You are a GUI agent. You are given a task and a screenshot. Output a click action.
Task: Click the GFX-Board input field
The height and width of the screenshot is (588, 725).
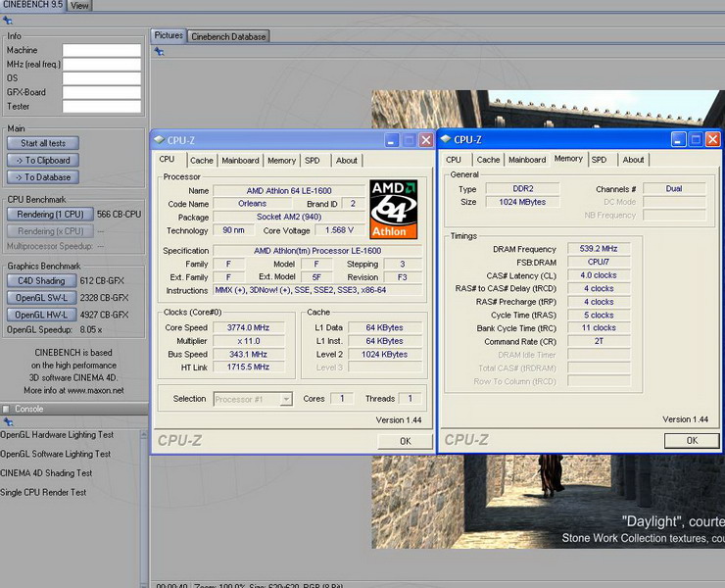click(102, 92)
